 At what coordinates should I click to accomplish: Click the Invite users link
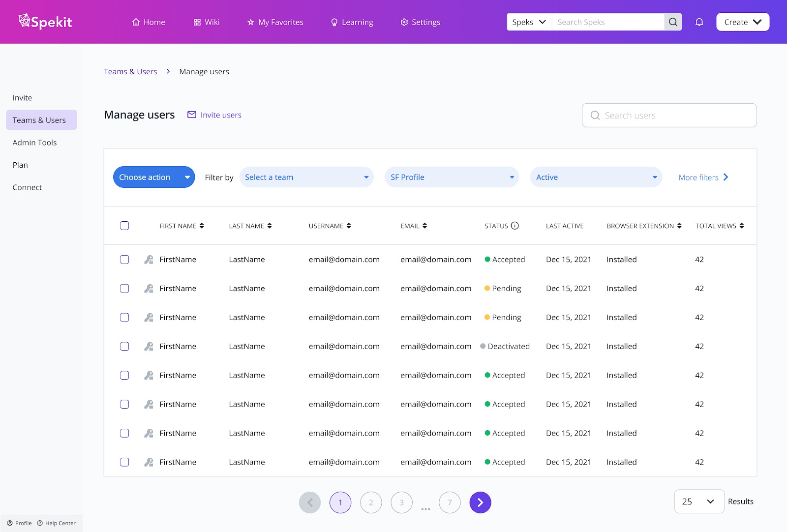pyautogui.click(x=221, y=115)
